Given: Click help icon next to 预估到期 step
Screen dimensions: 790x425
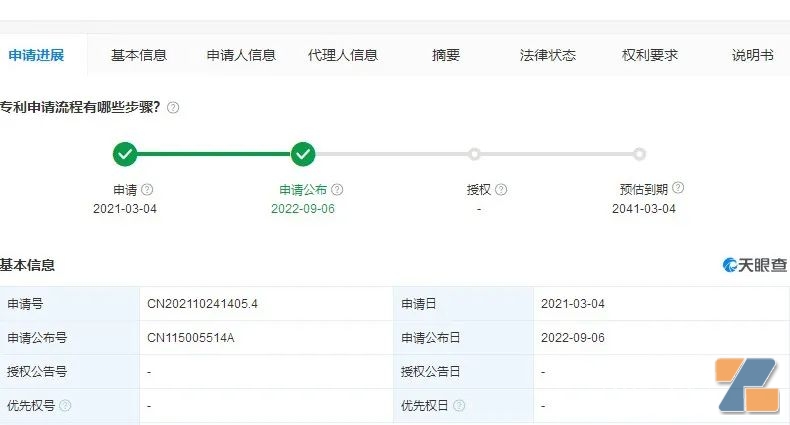Looking at the screenshot, I should coord(678,188).
